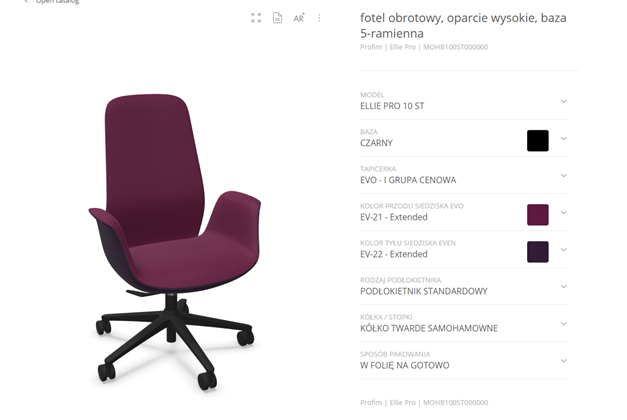The height and width of the screenshot is (420, 627).
Task: Go back to Open catalog
Action: [52, 2]
